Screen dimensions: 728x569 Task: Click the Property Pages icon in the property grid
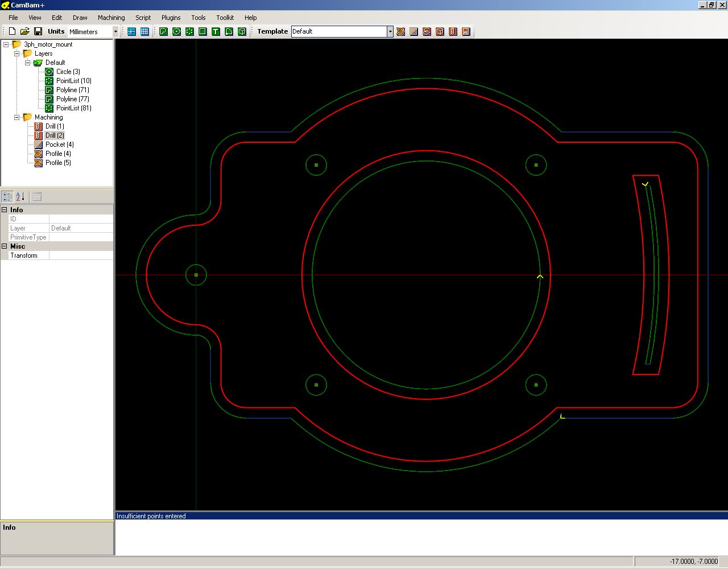37,197
